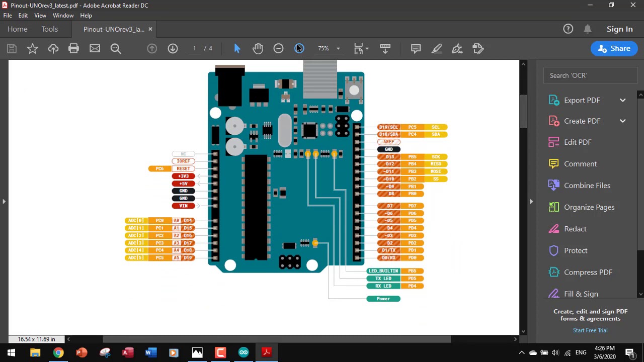Click the Save file icon
Image resolution: width=644 pixels, height=362 pixels.
tap(12, 49)
